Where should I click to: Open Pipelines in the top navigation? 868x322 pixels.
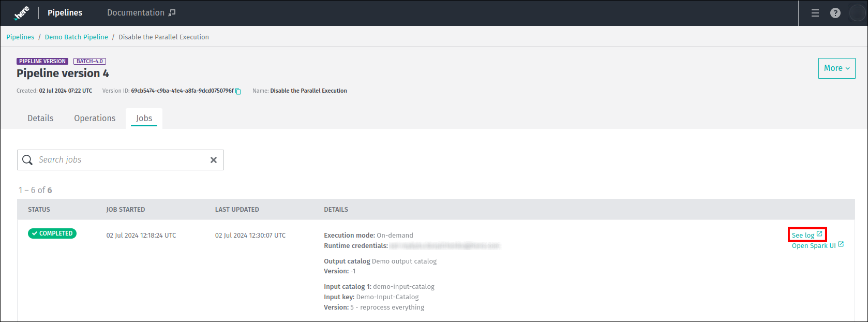tap(65, 12)
